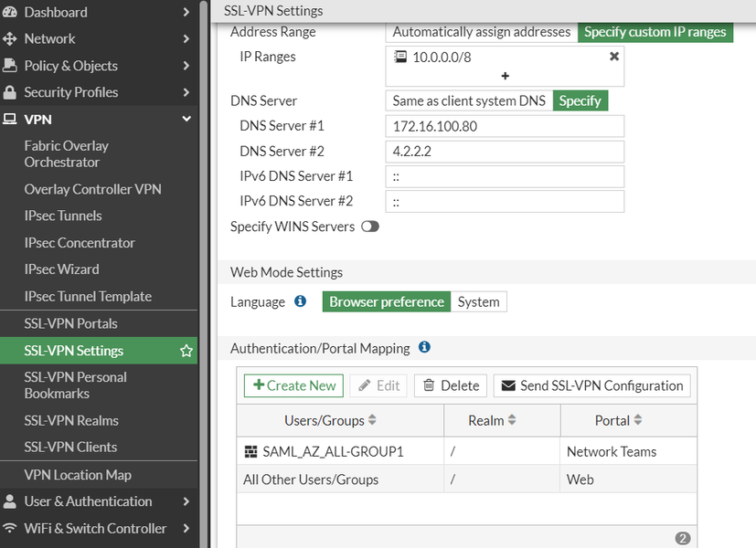Click the Create New button
This screenshot has width=756, height=548.
294,385
